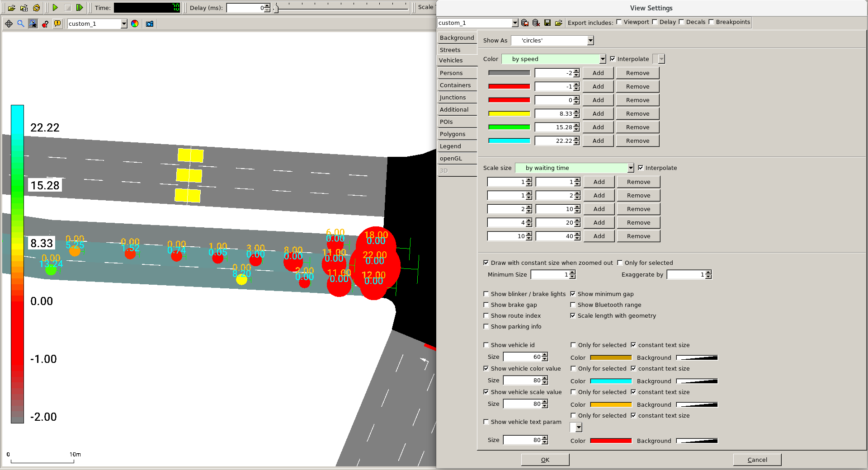Open a network file via the toolbar
The image size is (868, 470).
tap(11, 8)
